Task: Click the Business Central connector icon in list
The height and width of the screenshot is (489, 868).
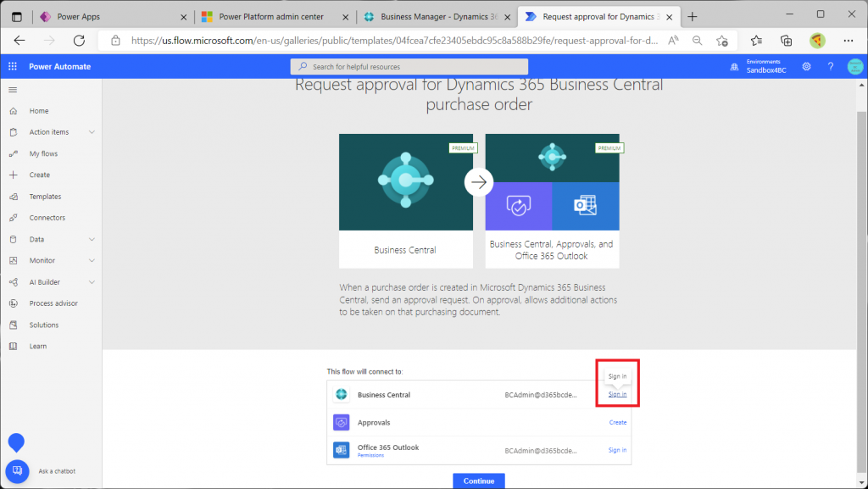Action: pos(341,394)
